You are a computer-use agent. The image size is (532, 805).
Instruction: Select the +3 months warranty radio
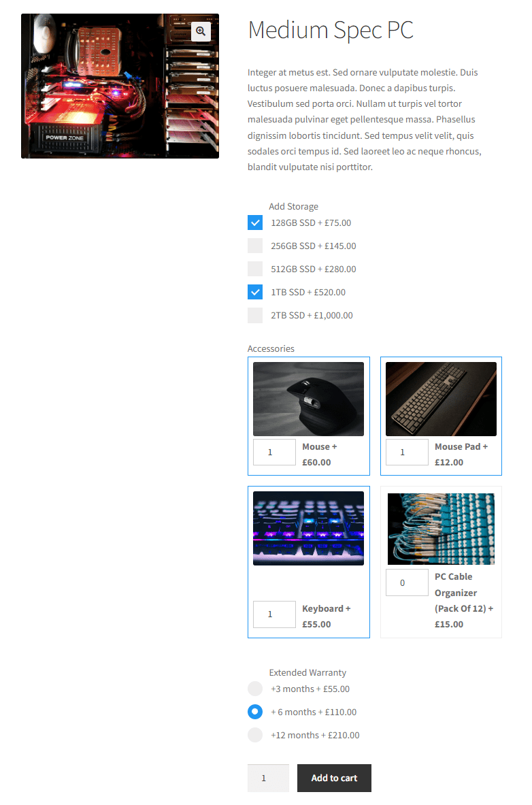pyautogui.click(x=255, y=689)
